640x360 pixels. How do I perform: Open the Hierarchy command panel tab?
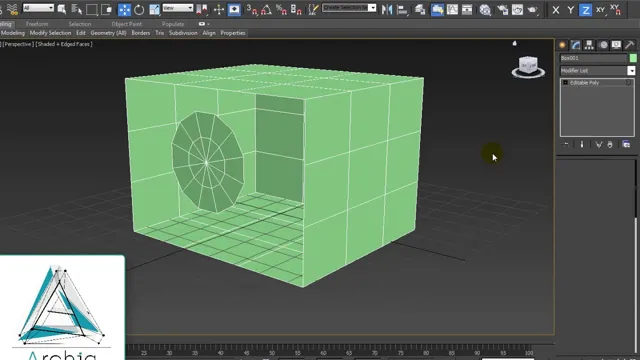point(589,45)
